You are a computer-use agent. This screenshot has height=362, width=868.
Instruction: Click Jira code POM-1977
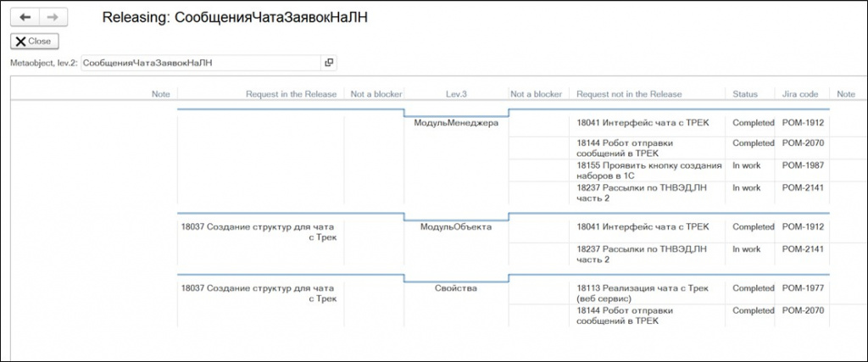click(x=802, y=288)
